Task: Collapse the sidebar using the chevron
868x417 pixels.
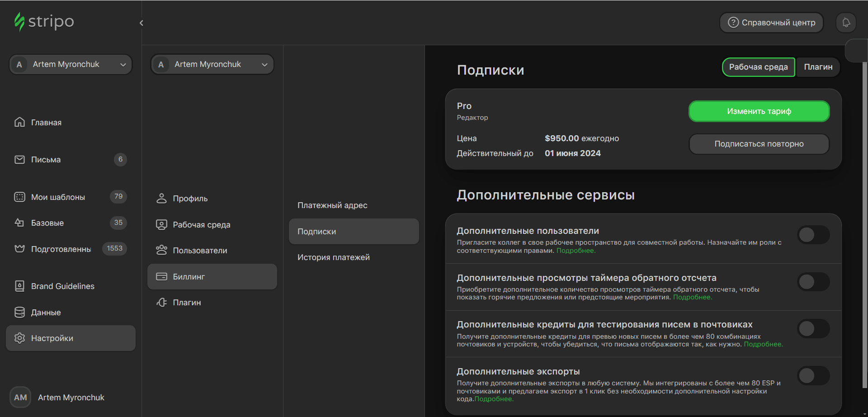Action: coord(141,23)
